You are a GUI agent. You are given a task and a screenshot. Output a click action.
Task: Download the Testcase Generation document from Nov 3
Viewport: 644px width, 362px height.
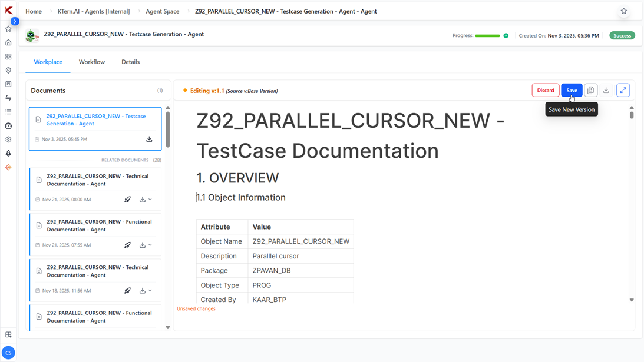coord(149,140)
